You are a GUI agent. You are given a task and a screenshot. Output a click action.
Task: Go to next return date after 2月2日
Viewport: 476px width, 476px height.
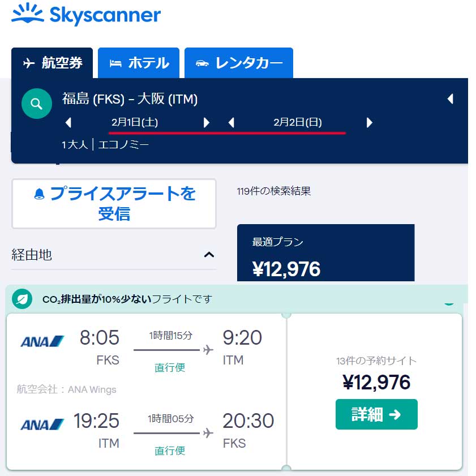370,123
